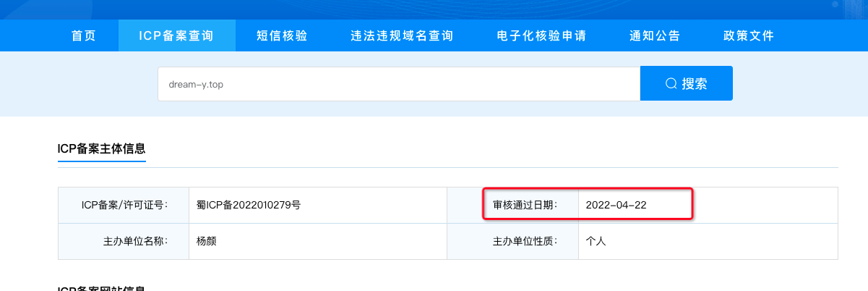Select the 蜀ICP备2022010279号 license number
This screenshot has height=291, width=868.
coord(249,205)
